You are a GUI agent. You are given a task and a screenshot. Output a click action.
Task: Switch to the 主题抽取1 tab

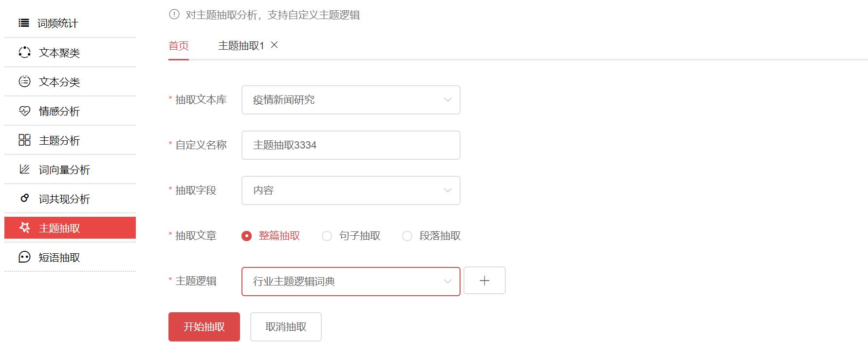(241, 46)
